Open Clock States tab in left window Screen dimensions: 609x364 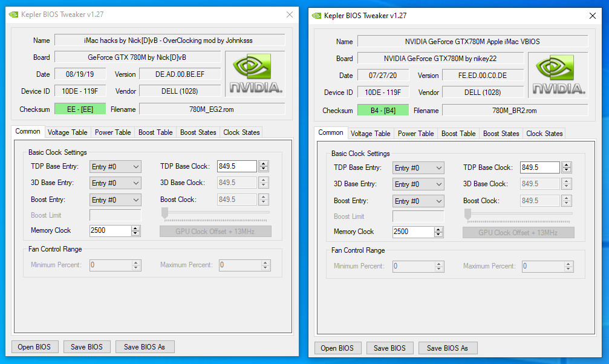point(241,132)
